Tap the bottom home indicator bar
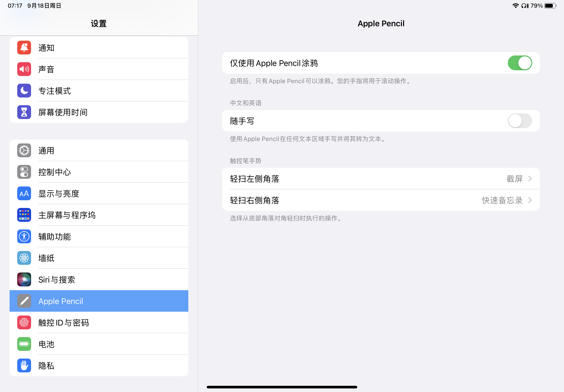Image resolution: width=564 pixels, height=392 pixels. tap(282, 387)
